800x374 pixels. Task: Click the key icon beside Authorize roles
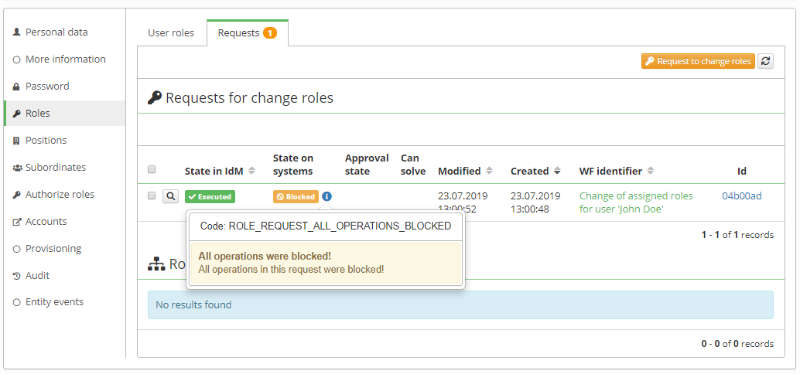tap(16, 194)
